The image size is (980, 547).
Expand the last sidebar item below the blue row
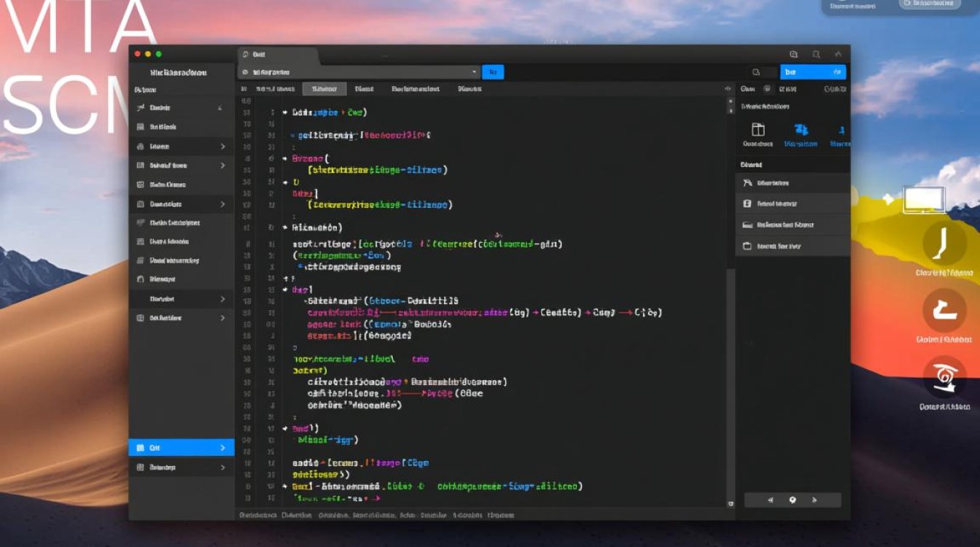pos(222,468)
